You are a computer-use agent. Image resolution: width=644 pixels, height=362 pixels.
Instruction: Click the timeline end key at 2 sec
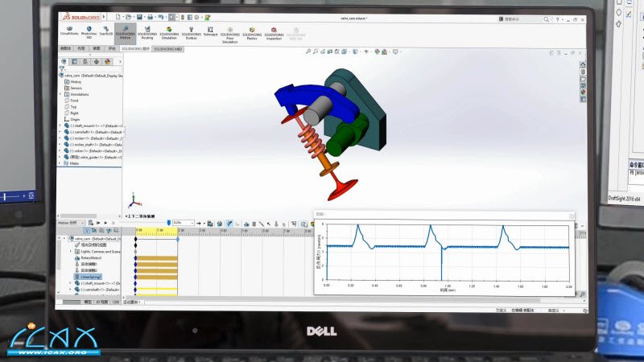(x=178, y=238)
